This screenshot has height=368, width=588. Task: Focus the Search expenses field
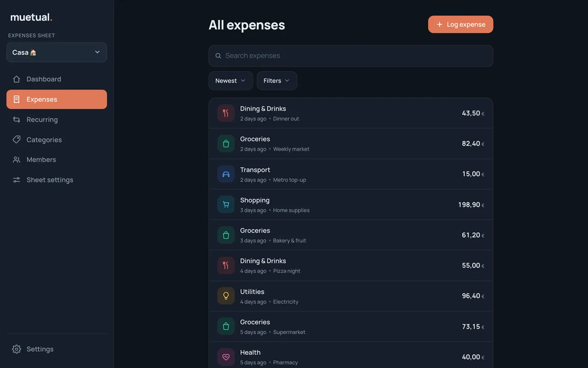coord(351,56)
